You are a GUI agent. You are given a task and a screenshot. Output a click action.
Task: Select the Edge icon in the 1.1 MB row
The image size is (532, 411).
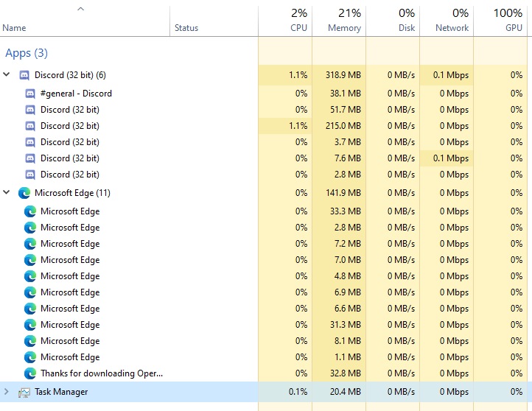click(x=30, y=357)
